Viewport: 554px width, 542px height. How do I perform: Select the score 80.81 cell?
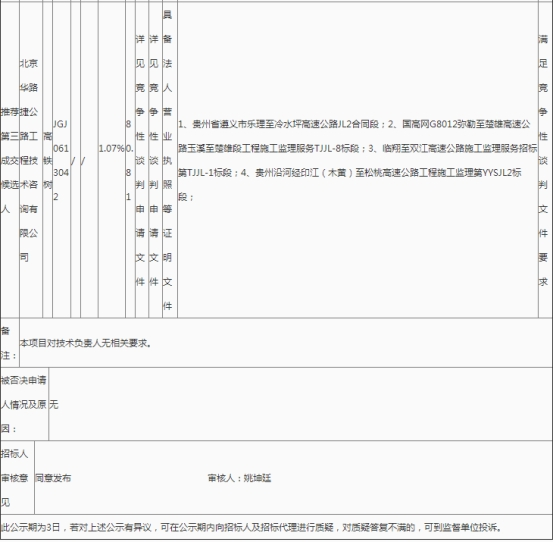pyautogui.click(x=130, y=160)
